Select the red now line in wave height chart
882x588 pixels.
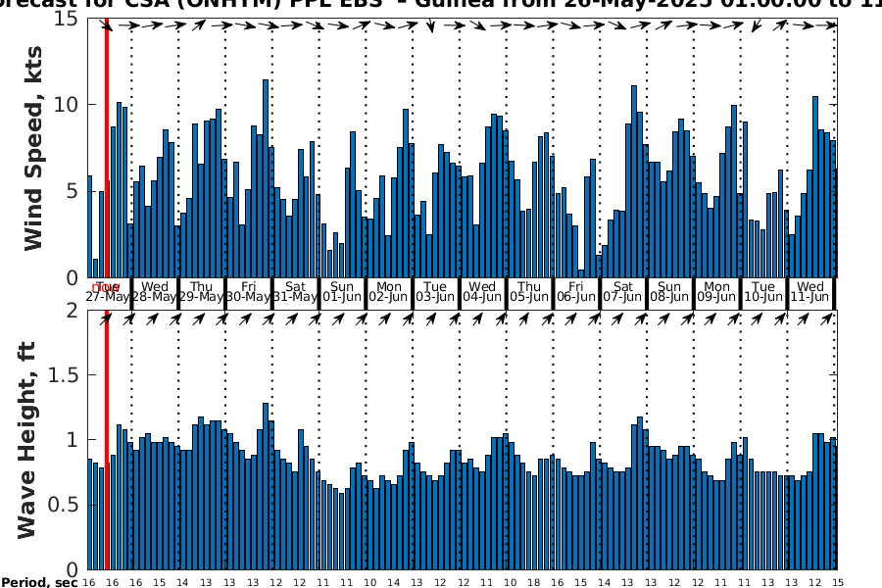(x=106, y=440)
